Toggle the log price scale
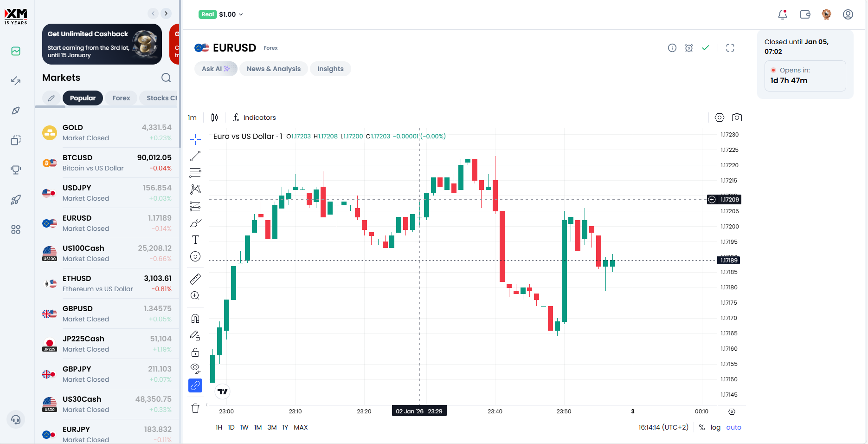 pyautogui.click(x=715, y=427)
